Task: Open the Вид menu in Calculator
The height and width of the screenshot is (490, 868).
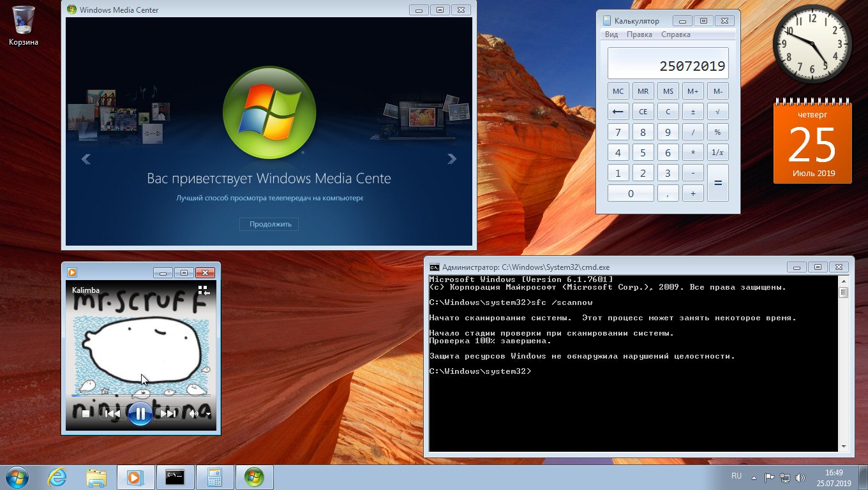Action: click(x=611, y=34)
